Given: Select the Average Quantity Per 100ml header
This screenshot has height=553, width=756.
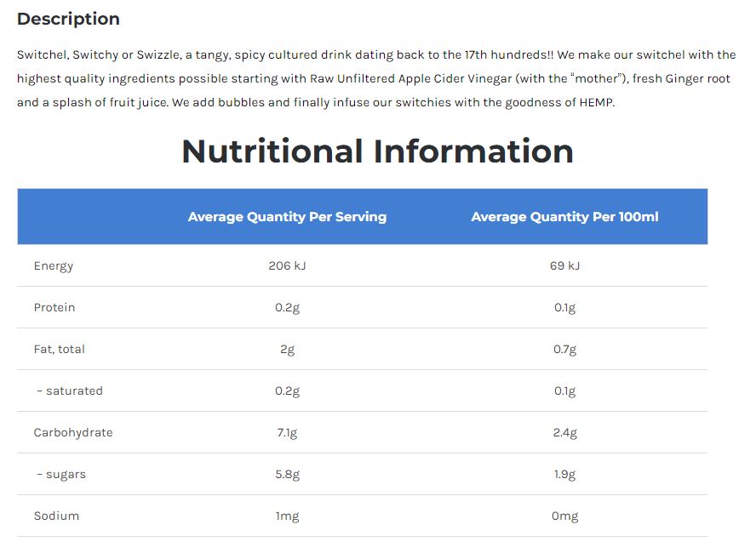Looking at the screenshot, I should 564,217.
